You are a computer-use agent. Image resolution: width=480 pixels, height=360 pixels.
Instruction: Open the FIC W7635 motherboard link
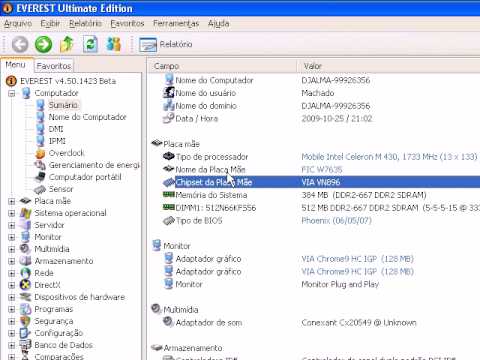322,170
